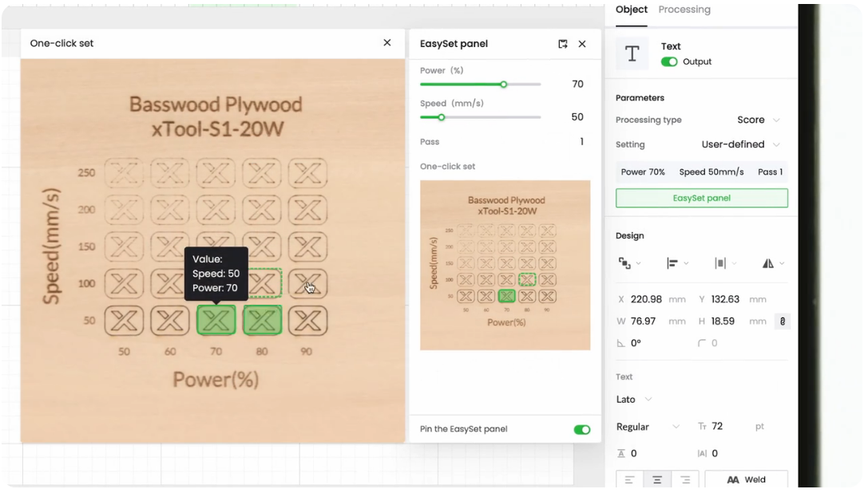Screen dimensions: 868x493
Task: Click the Pass count value in EasySet panel
Action: tap(581, 142)
